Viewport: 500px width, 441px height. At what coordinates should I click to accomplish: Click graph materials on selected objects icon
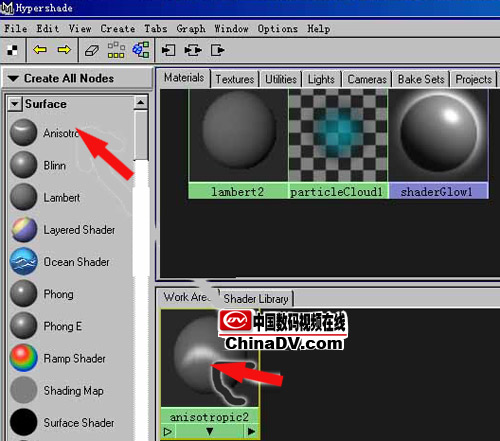[141, 50]
